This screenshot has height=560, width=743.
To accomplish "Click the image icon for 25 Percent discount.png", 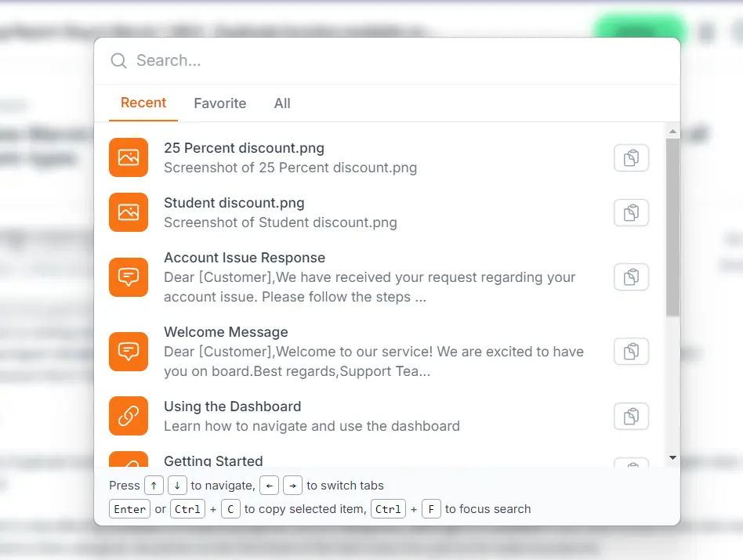I will [129, 157].
